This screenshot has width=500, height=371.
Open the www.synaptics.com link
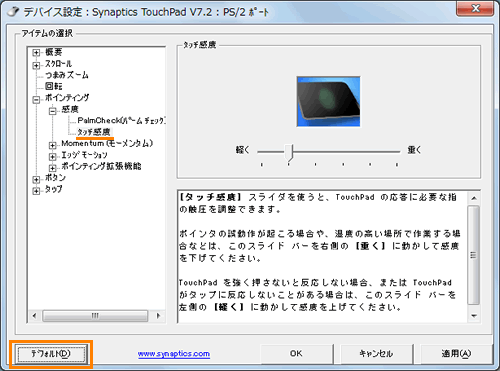pos(174,354)
